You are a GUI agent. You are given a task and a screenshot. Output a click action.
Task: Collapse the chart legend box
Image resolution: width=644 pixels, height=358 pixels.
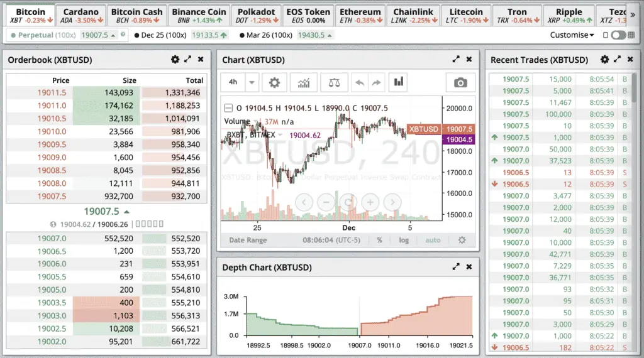click(228, 108)
